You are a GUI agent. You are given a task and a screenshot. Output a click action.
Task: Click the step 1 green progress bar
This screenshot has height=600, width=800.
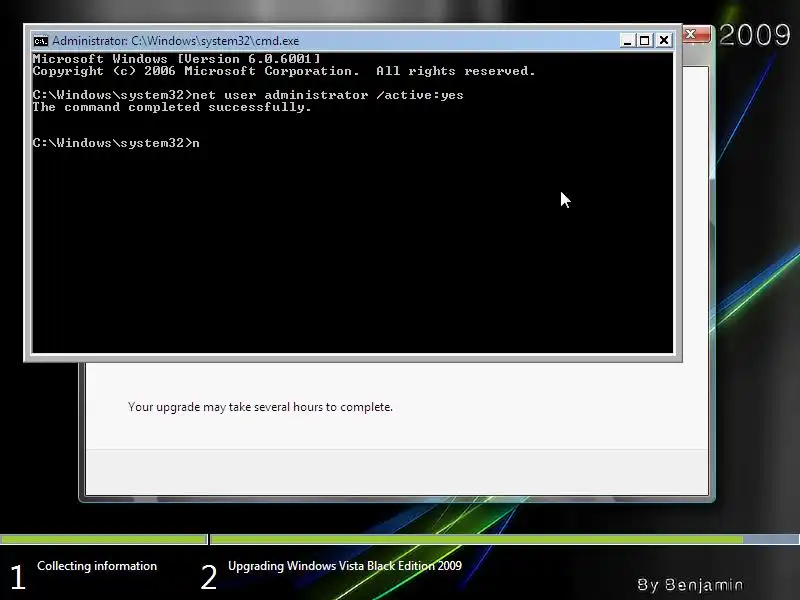tap(104, 539)
